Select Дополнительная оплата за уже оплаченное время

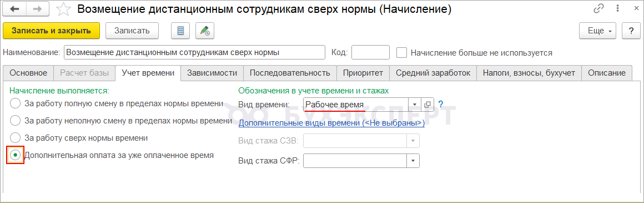[15, 155]
